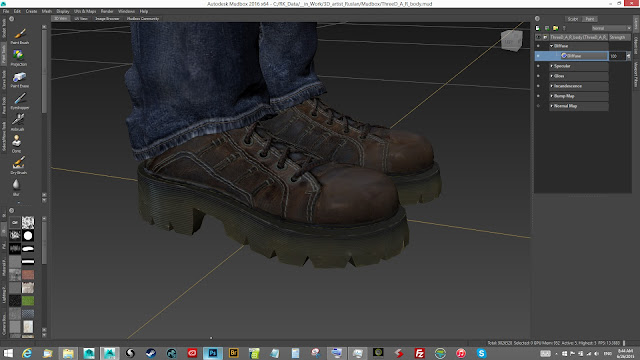The width and height of the screenshot is (640, 360).
Task: Open the Object List side tab
Action: point(636,45)
